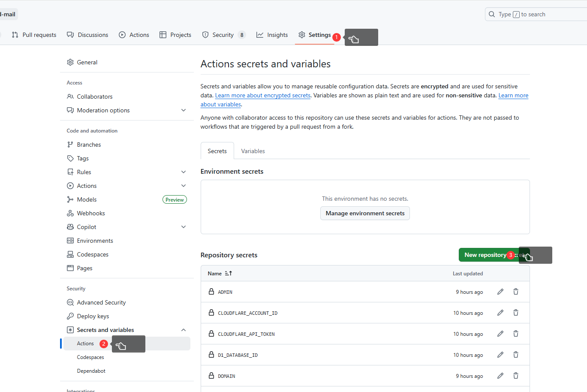Click the lock icon beside D1_DATABASE_ID

pos(211,355)
